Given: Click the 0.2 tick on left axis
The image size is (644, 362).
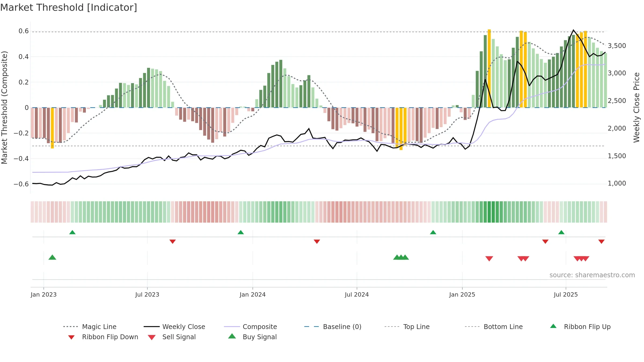Looking at the screenshot, I should [x=24, y=82].
